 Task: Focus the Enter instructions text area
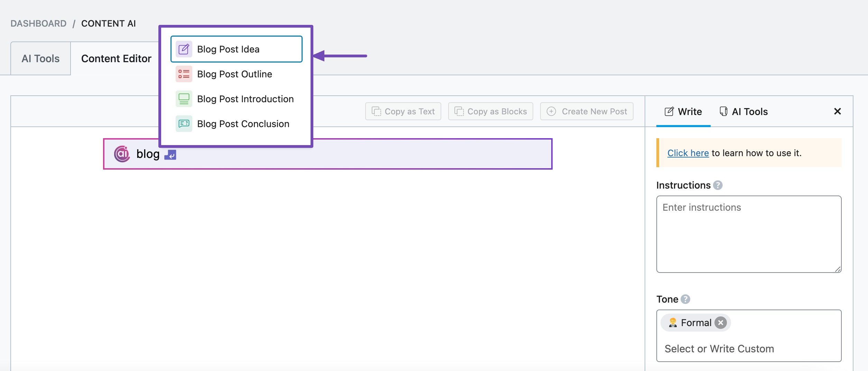click(x=749, y=234)
